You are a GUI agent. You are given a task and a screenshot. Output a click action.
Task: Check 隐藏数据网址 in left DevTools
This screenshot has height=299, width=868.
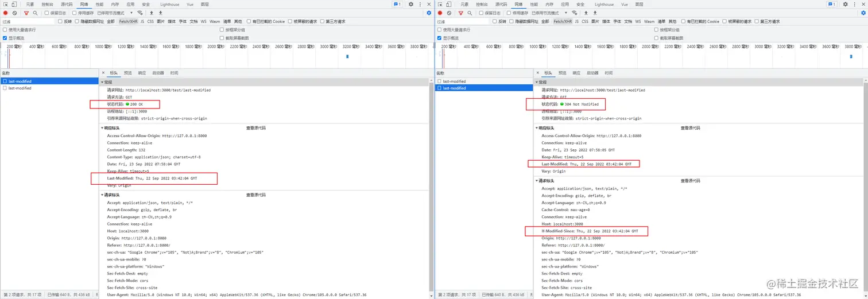tap(77, 21)
